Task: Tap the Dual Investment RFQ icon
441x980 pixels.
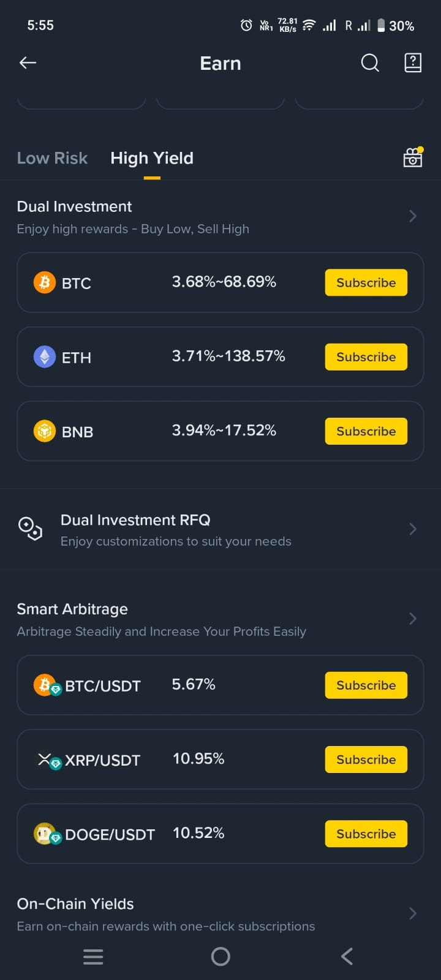Action: pos(30,529)
